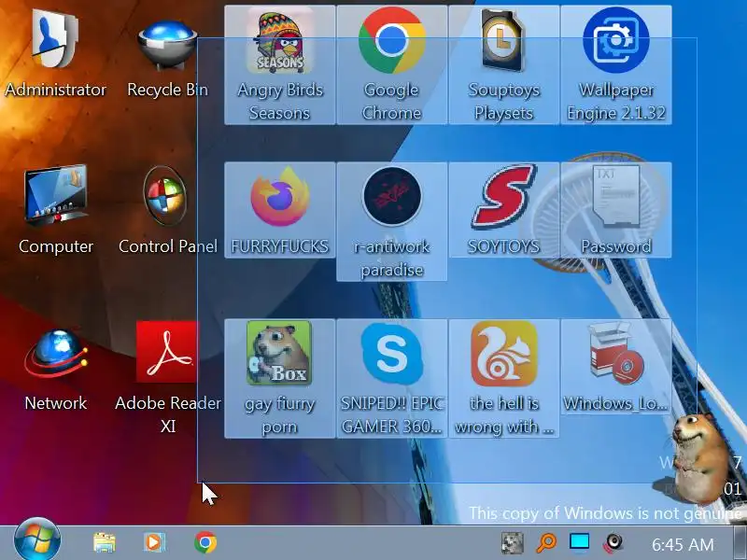This screenshot has height=560, width=747.
Task: Open the 6:45 AM taskbar clock
Action: pyautogui.click(x=683, y=544)
